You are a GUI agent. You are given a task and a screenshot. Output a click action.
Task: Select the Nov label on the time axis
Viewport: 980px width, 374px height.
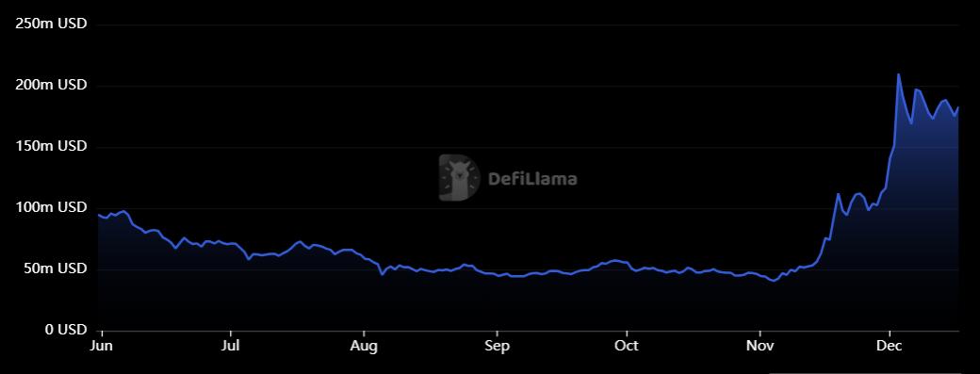(x=760, y=346)
